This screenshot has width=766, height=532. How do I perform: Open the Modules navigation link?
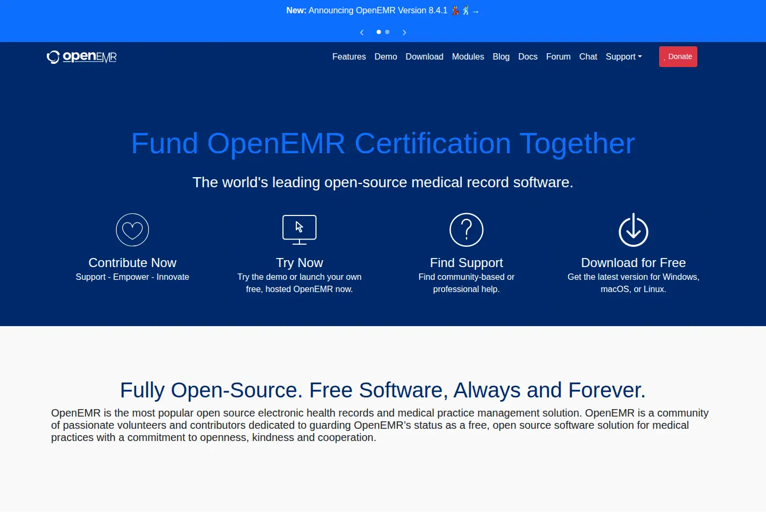coord(468,57)
